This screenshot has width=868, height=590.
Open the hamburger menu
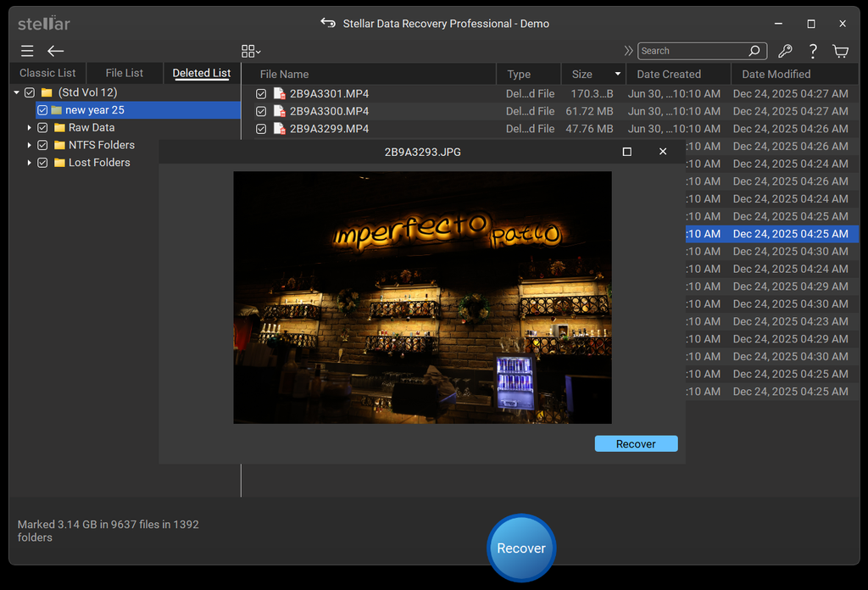(27, 51)
